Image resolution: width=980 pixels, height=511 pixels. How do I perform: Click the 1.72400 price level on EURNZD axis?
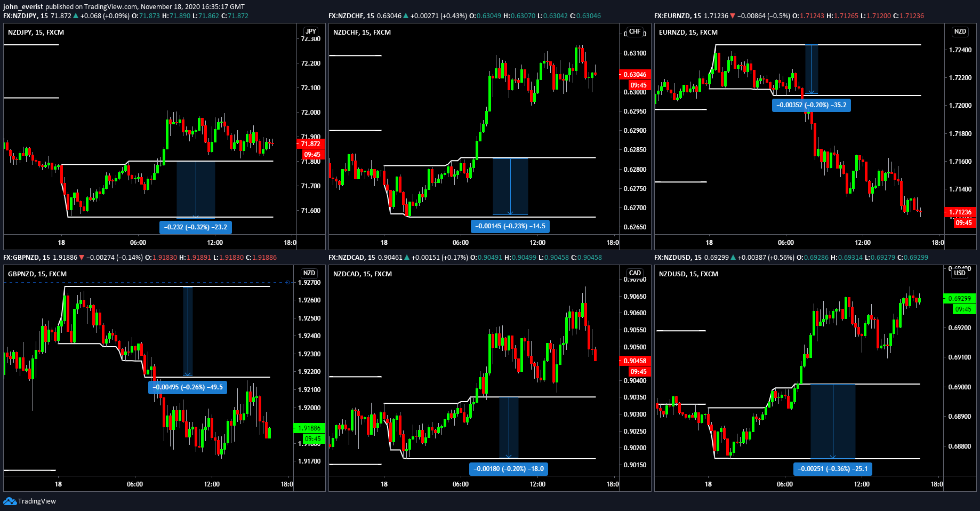(x=960, y=50)
